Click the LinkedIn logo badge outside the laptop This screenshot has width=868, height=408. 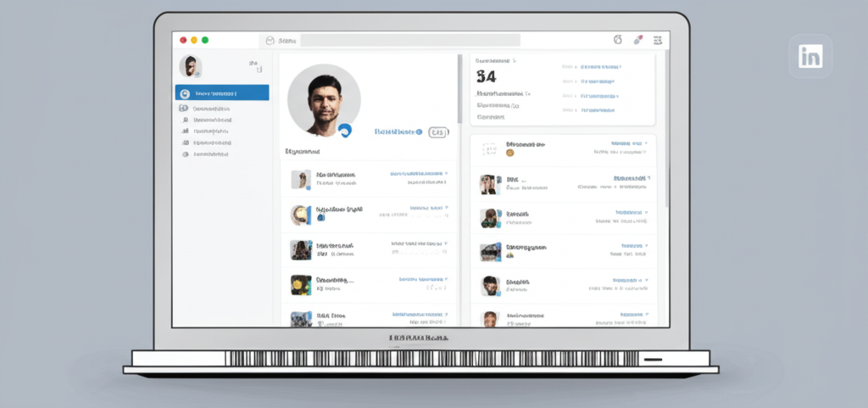[x=810, y=56]
